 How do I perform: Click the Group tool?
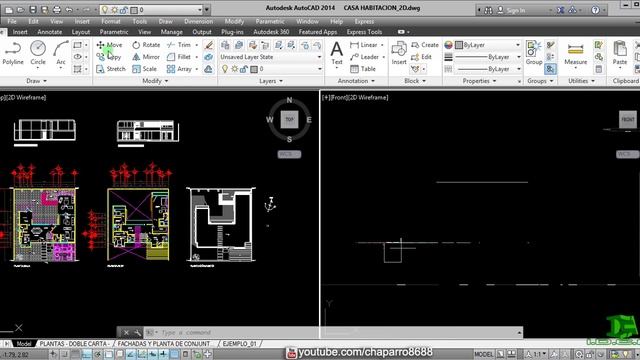[534, 53]
